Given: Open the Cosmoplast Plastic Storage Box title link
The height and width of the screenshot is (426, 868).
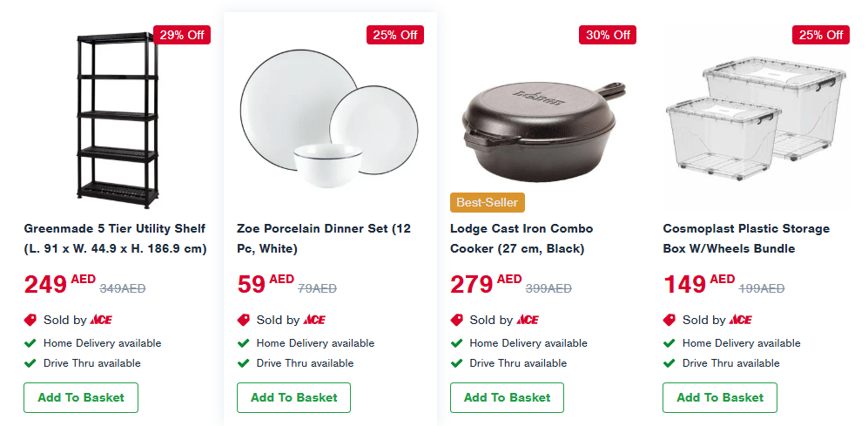Looking at the screenshot, I should (746, 238).
